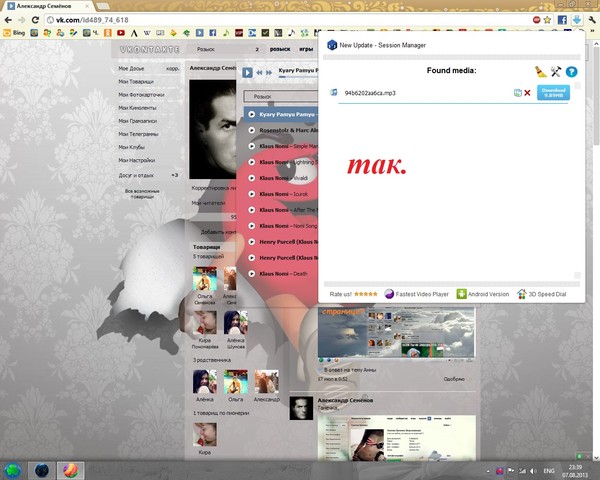Viewport: 600px width, 480px height.
Task: Open Мое Досье sidebar item
Action: click(131, 69)
